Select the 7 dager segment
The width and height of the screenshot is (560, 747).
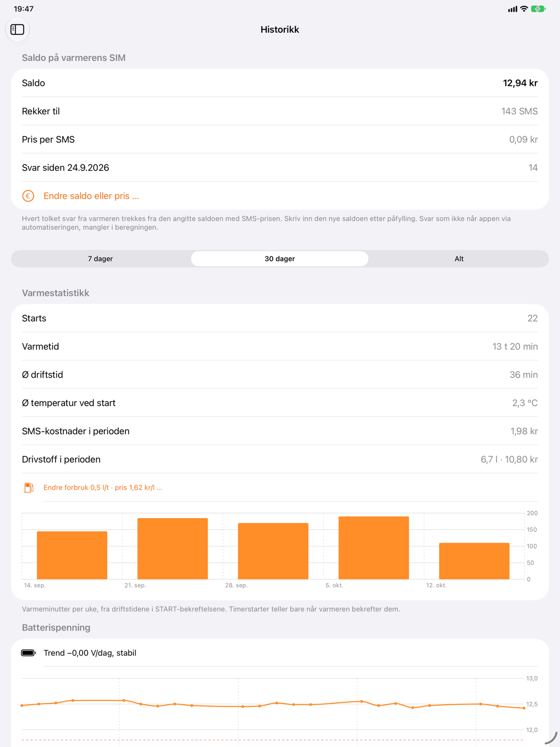(x=100, y=259)
